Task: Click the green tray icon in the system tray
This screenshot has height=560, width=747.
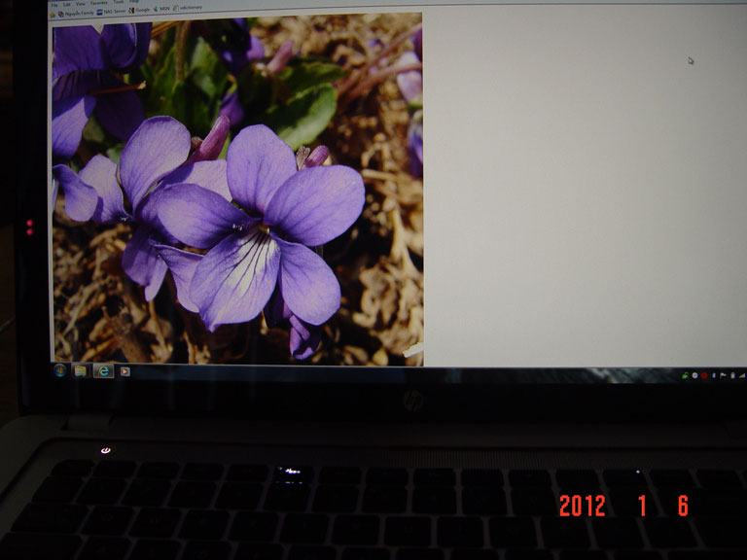Action: pyautogui.click(x=685, y=375)
